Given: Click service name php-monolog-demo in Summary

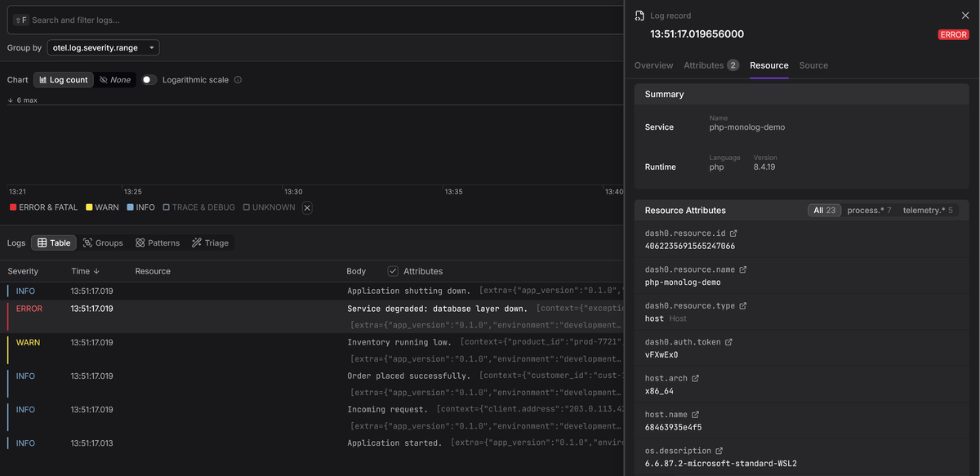Looking at the screenshot, I should [x=747, y=127].
